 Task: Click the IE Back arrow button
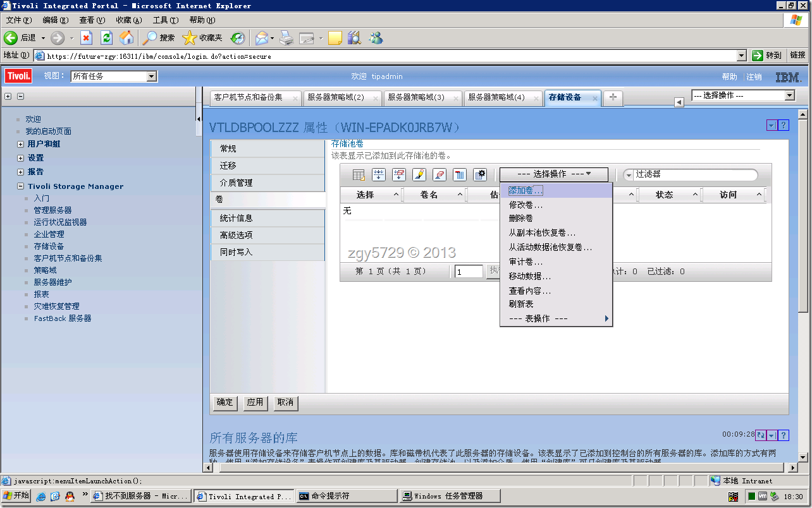pyautogui.click(x=10, y=38)
